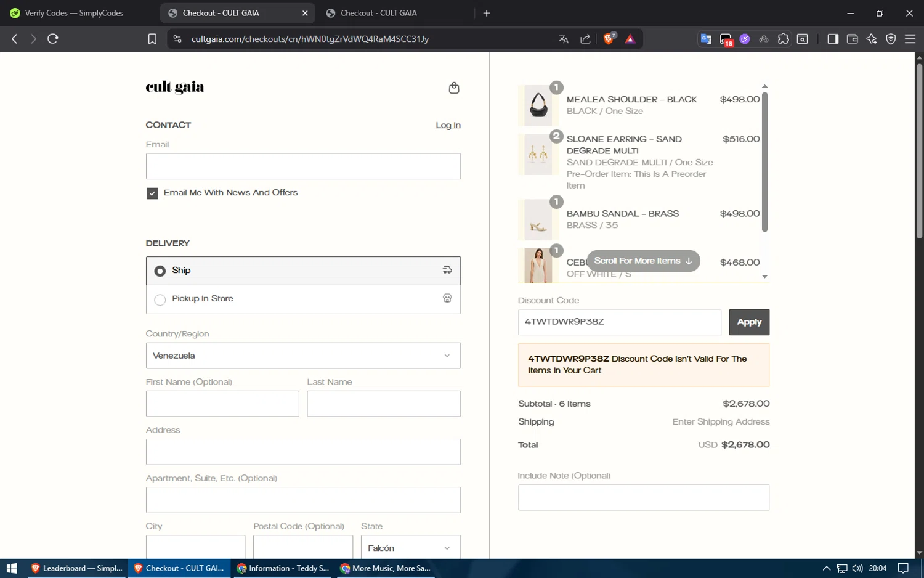The image size is (924, 578).
Task: Click the browser address bar URL
Action: click(x=310, y=39)
